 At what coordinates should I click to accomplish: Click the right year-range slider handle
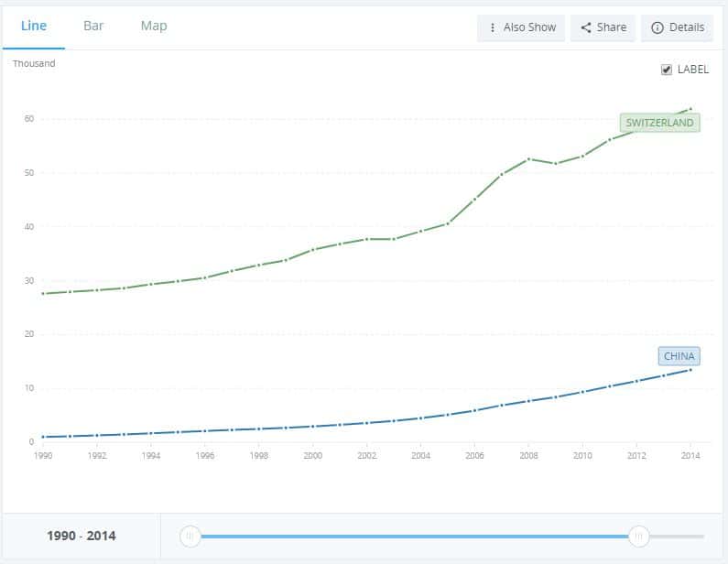coord(639,537)
